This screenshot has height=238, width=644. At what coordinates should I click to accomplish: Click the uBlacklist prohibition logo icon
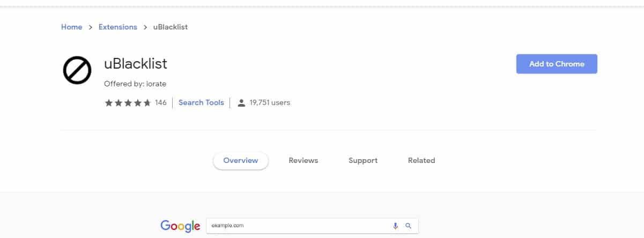[x=77, y=70]
